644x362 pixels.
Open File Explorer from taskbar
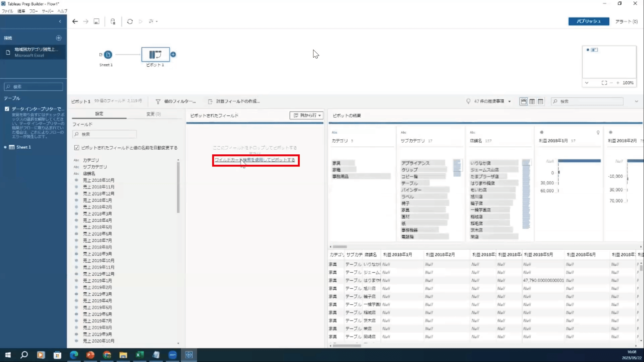[x=123, y=355]
